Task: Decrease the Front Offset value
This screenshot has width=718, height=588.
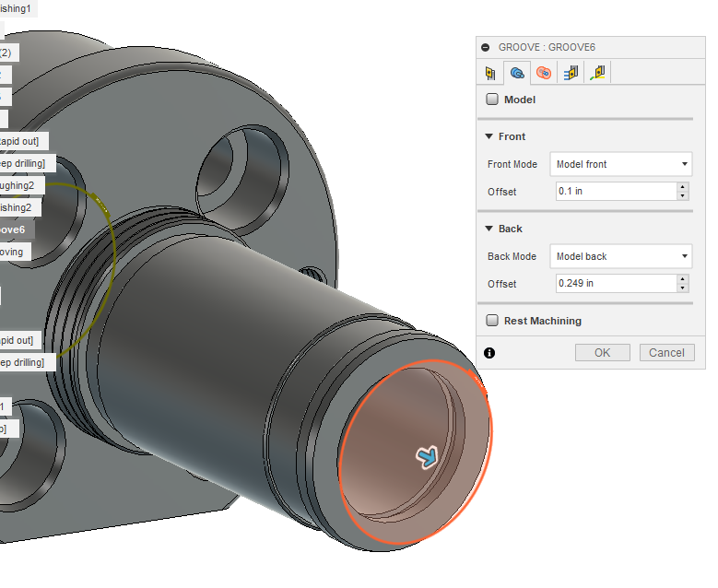Action: coord(683,196)
